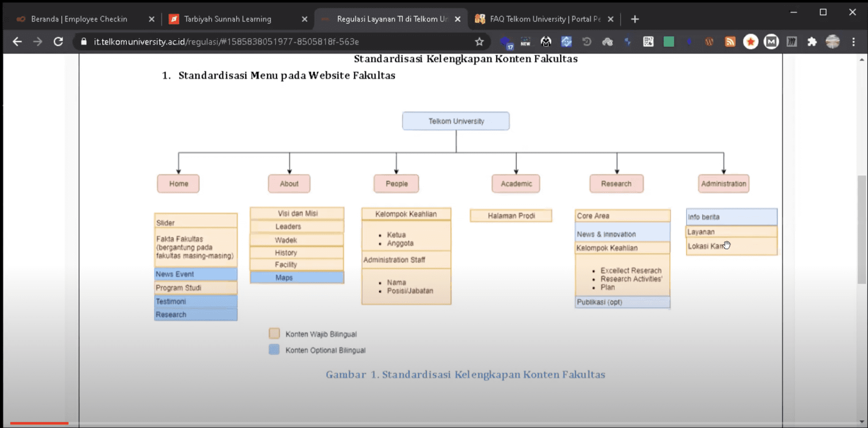The image size is (868, 428).
Task: Switch to Tarbiyah Sunnah Learning tab
Action: click(x=227, y=19)
